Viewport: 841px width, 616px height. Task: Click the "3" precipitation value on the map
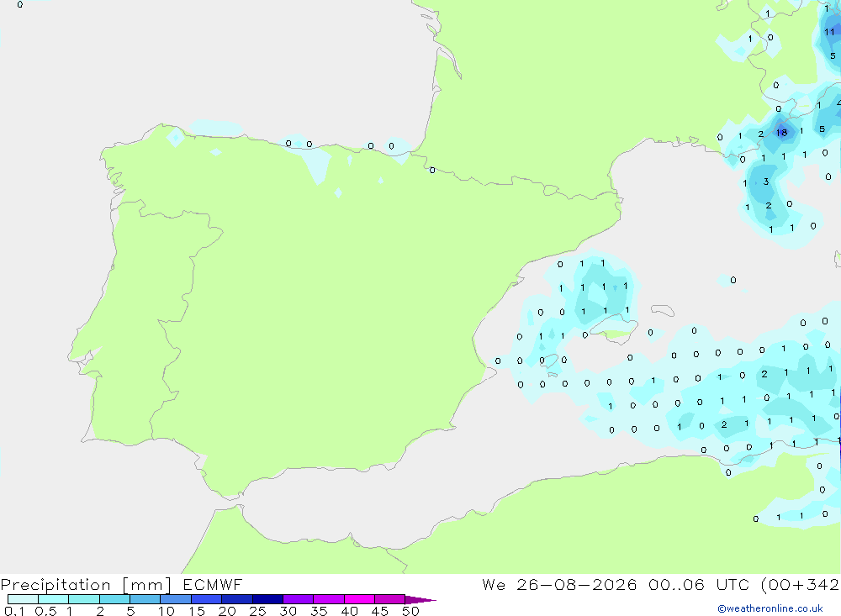coord(766,182)
